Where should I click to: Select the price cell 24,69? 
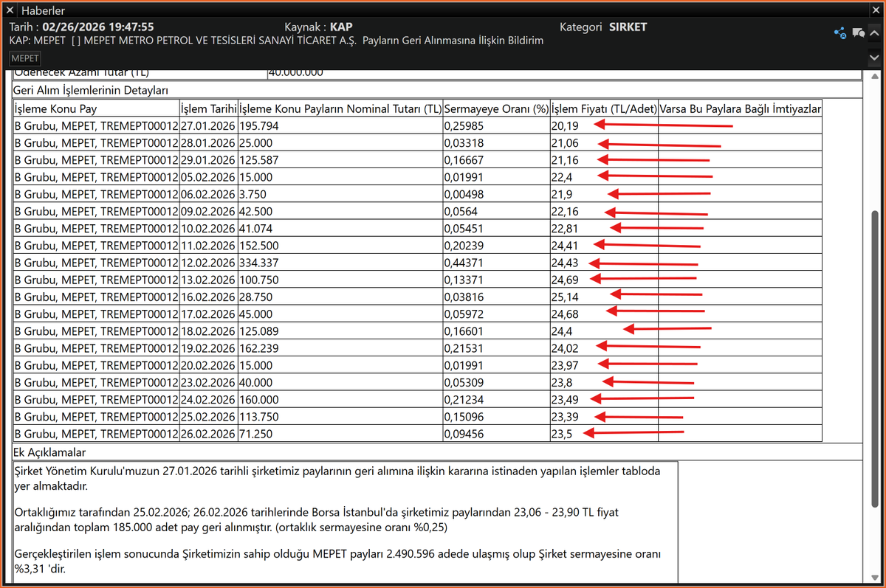[604, 280]
